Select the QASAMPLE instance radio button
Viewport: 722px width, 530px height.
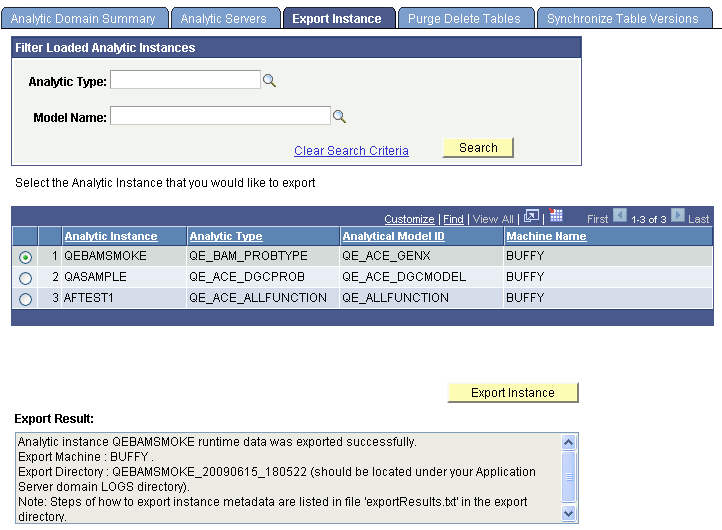[25, 278]
